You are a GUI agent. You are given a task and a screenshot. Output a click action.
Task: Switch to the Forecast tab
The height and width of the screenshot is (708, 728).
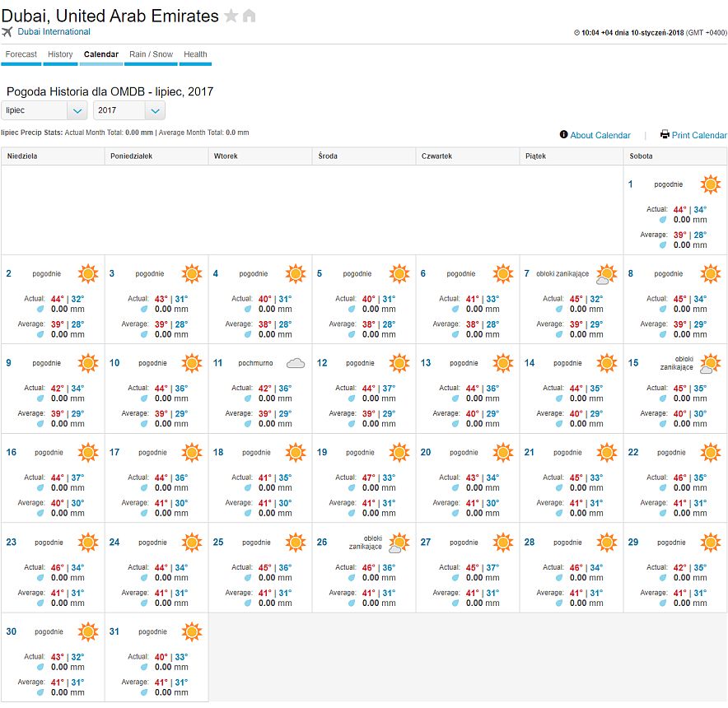(21, 54)
